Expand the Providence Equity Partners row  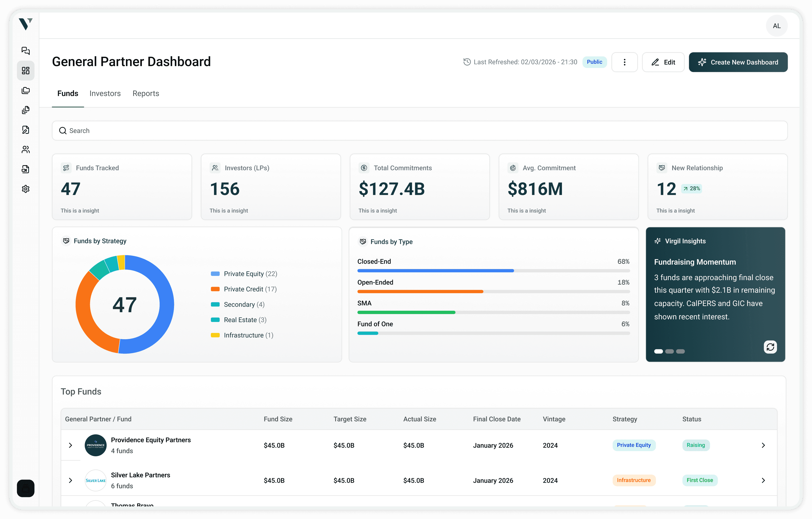71,445
